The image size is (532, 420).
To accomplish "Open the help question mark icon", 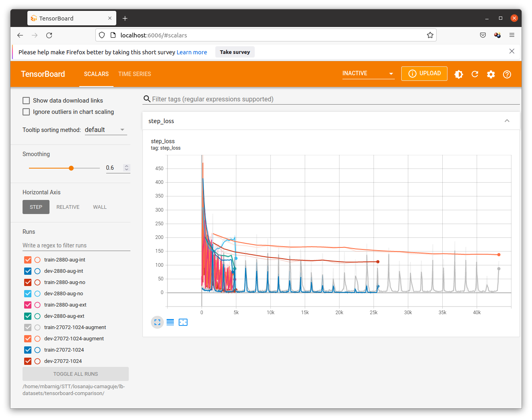I will click(x=507, y=74).
